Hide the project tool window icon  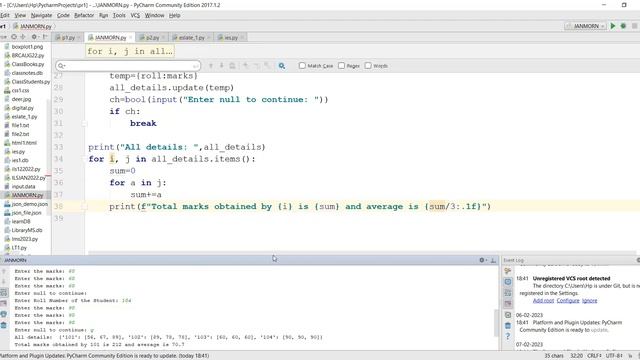[45, 37]
